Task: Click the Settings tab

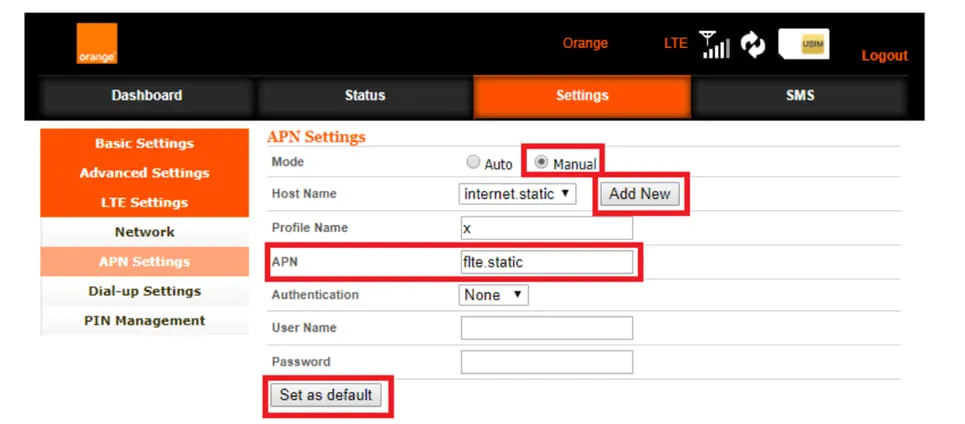Action: (582, 95)
